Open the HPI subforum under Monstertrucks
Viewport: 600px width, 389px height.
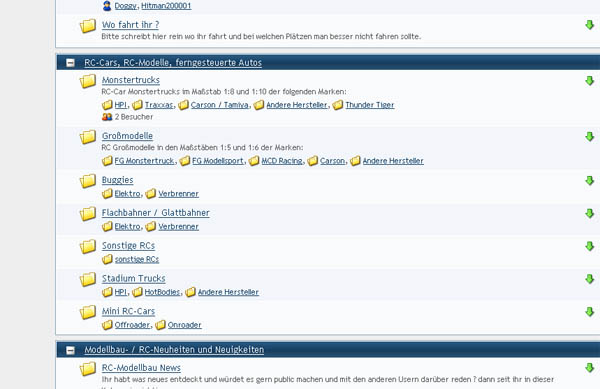(x=121, y=105)
